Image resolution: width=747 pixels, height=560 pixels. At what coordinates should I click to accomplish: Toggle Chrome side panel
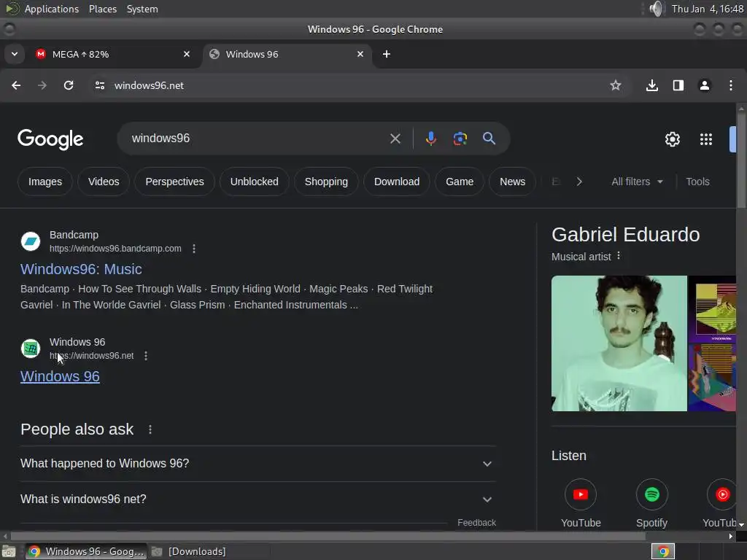678,85
